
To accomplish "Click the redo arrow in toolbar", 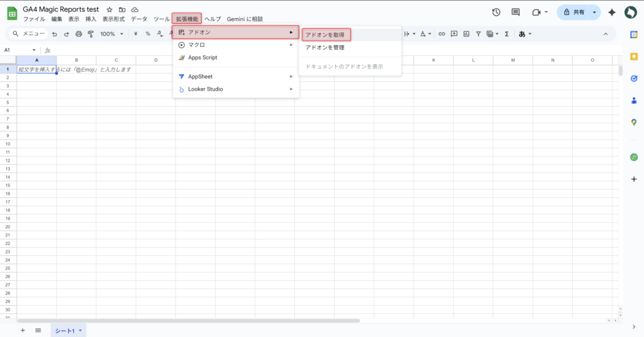I will (67, 34).
